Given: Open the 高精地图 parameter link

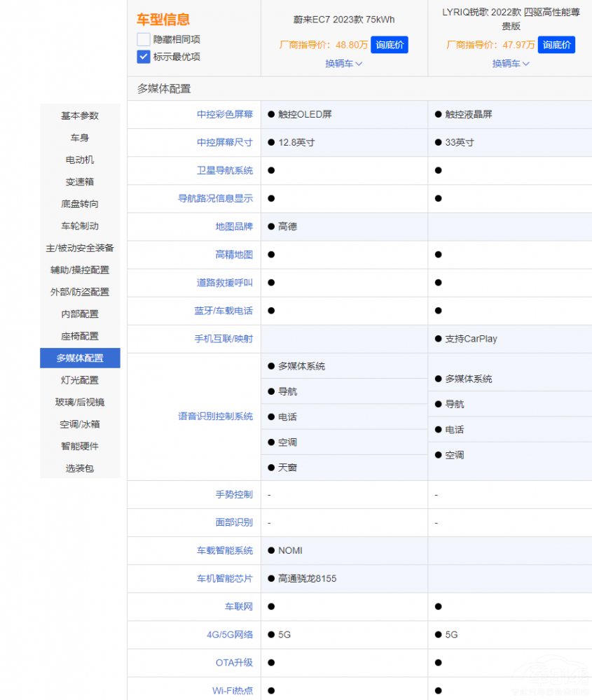Looking at the screenshot, I should pos(234,255).
